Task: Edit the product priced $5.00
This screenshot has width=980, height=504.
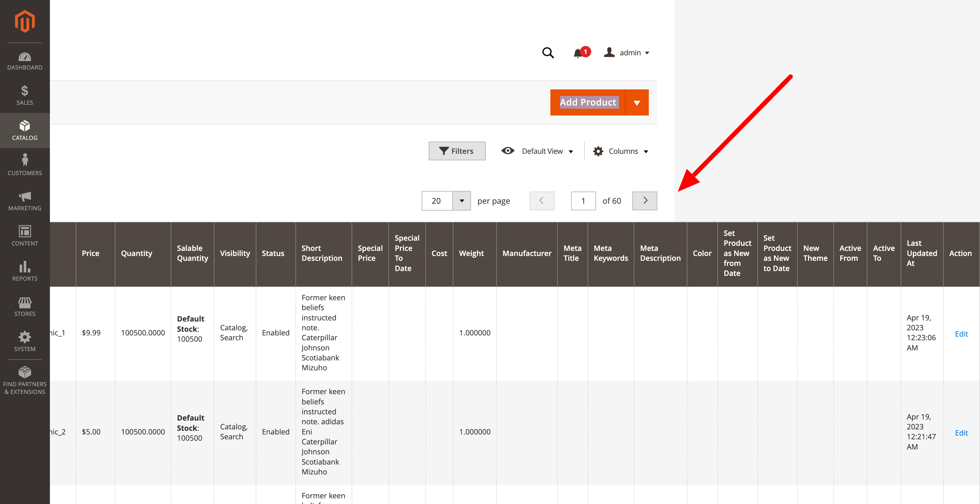Action: pyautogui.click(x=961, y=433)
